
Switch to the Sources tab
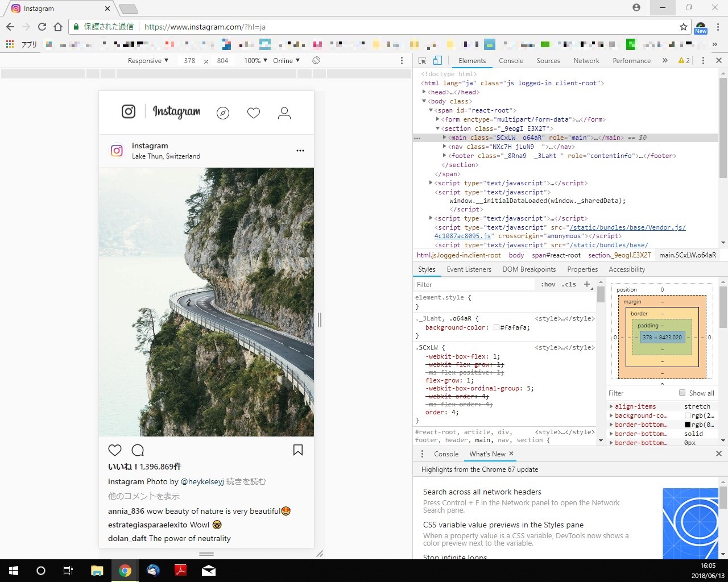[548, 60]
